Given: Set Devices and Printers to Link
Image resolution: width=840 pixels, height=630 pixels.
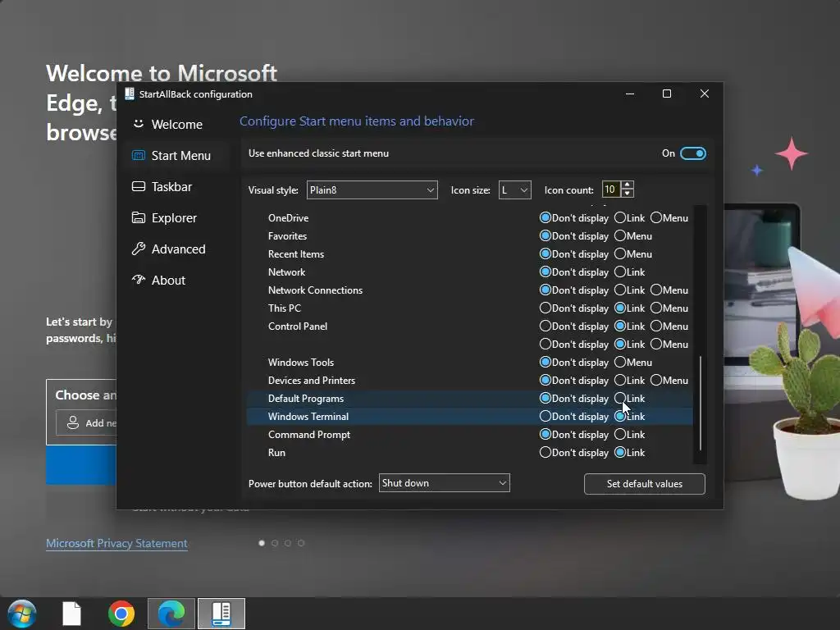Looking at the screenshot, I should pos(620,381).
